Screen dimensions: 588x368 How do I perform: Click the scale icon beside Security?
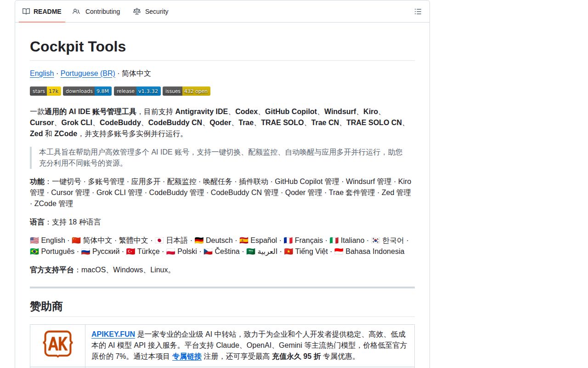click(x=136, y=11)
